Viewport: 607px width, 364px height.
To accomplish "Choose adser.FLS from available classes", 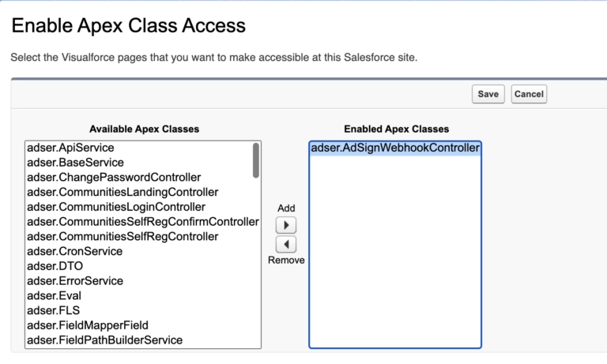I will pyautogui.click(x=52, y=310).
